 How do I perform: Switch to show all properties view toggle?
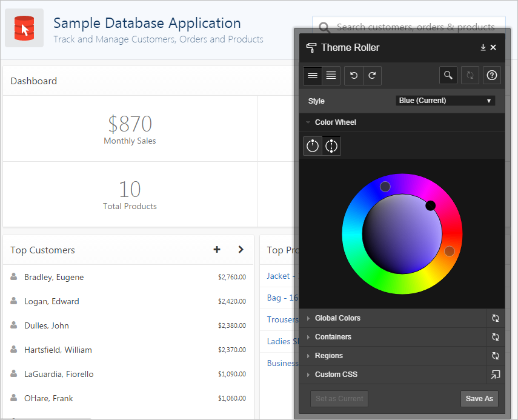pyautogui.click(x=331, y=76)
